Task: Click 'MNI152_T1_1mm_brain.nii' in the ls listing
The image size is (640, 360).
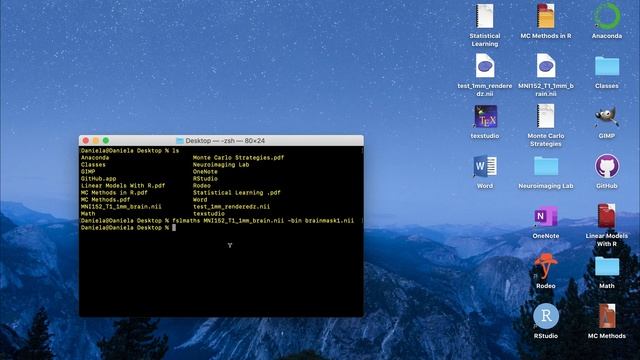Action: (121, 207)
